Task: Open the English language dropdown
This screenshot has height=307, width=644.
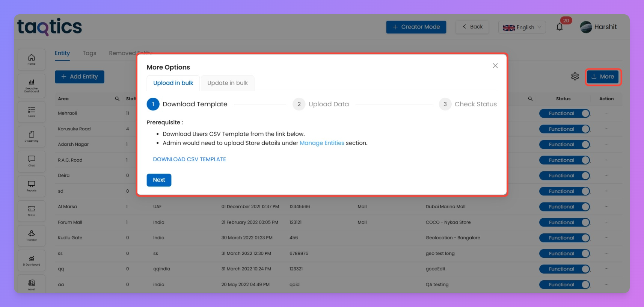Action: (522, 27)
